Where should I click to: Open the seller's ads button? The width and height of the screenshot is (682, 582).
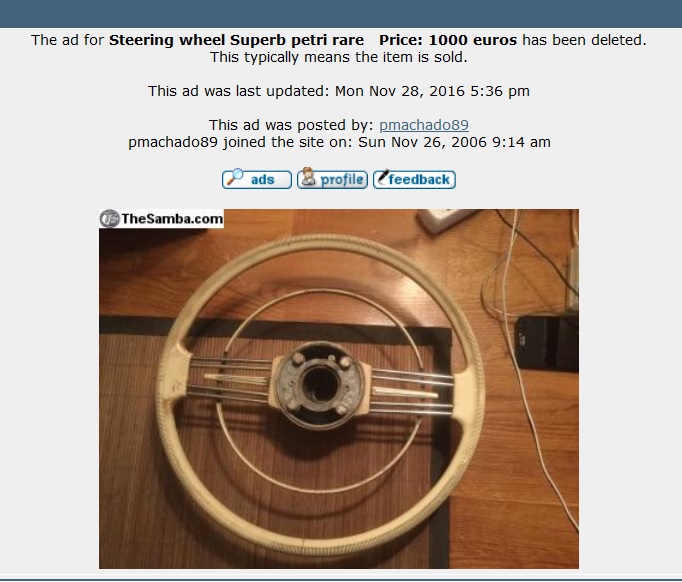(257, 179)
